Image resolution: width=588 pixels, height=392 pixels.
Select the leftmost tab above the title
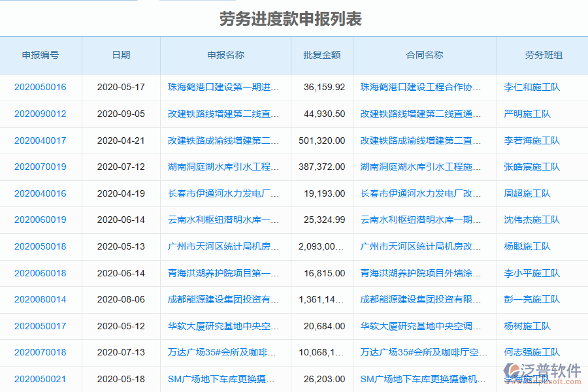click(69, 2)
